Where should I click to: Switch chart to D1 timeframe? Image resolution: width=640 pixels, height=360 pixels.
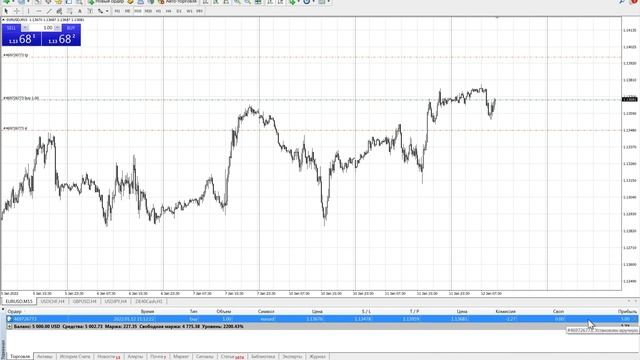click(x=179, y=11)
